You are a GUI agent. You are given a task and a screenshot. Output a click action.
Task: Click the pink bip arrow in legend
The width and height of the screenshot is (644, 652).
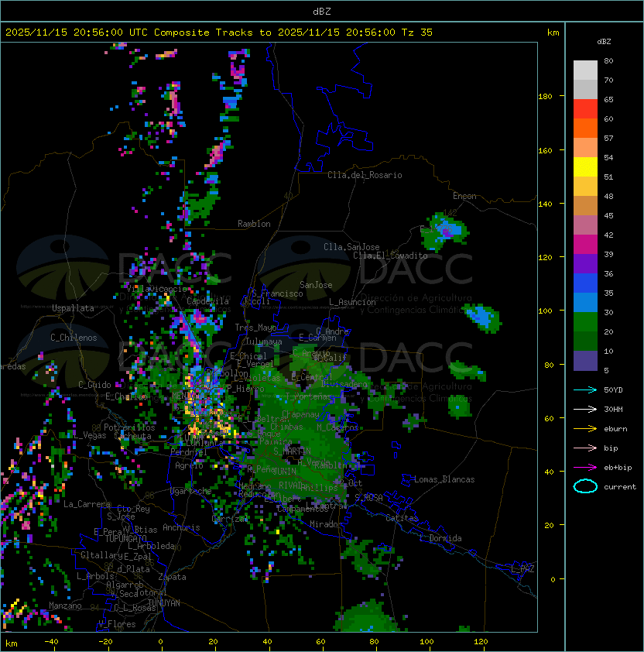point(585,448)
